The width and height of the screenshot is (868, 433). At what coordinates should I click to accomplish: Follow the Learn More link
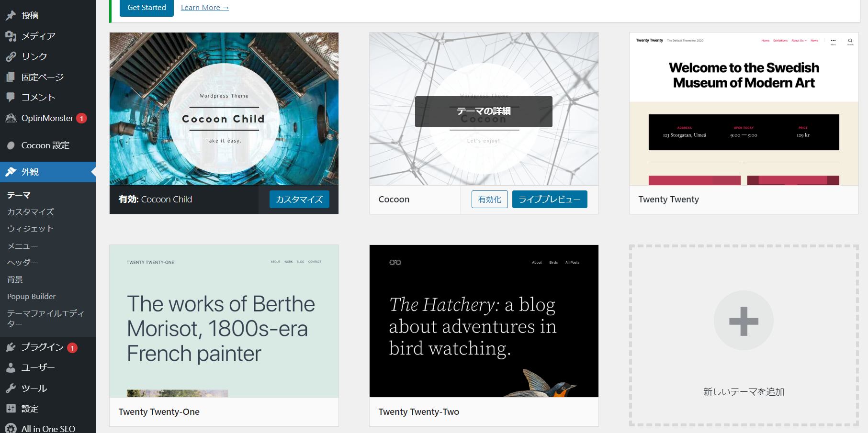pyautogui.click(x=205, y=8)
